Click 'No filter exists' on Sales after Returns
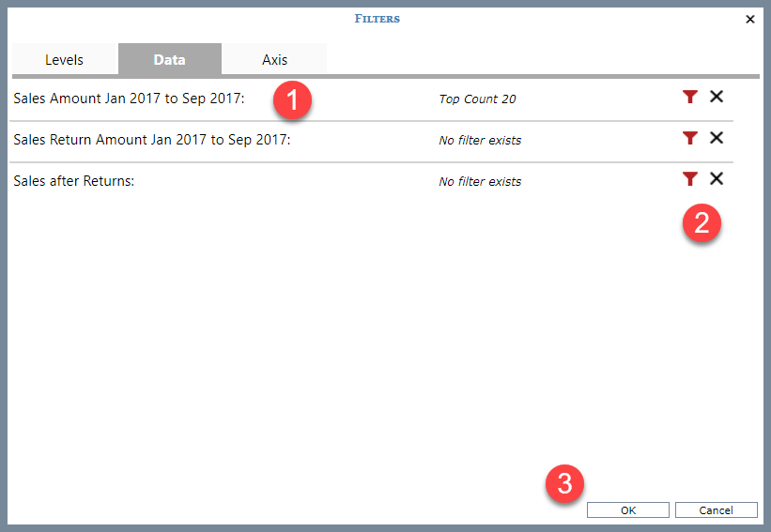The height and width of the screenshot is (532, 771). click(x=480, y=182)
